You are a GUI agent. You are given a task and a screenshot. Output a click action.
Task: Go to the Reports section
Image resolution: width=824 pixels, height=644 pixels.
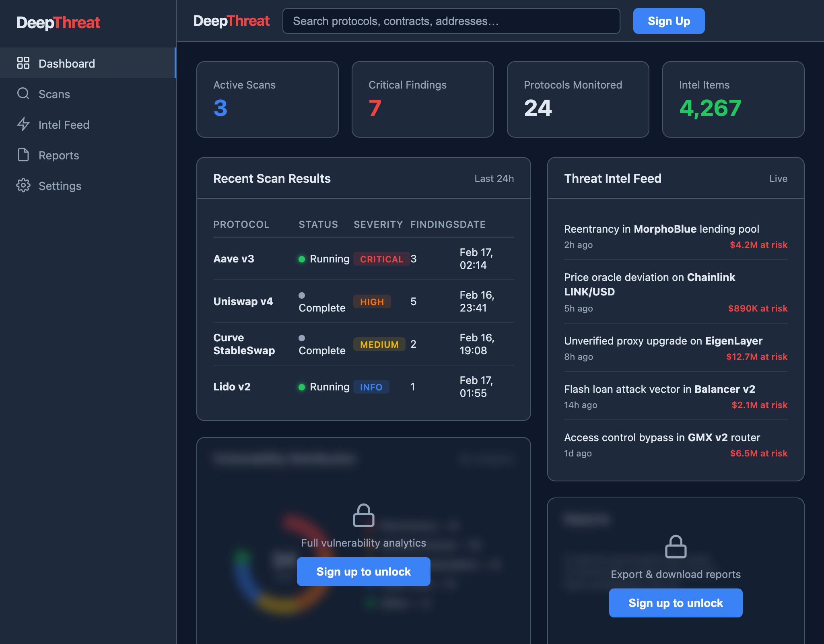(x=59, y=155)
